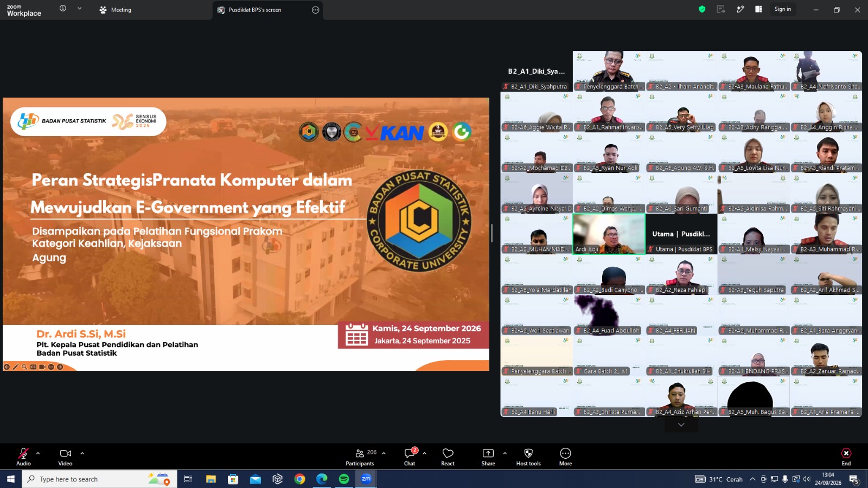Screen dimensions: 868x488
Task: Open Microsoft Store from the taskbar
Action: [x=233, y=479]
